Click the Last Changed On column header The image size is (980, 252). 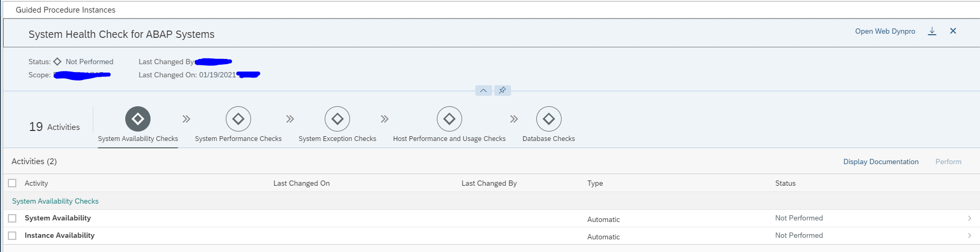pos(302,183)
